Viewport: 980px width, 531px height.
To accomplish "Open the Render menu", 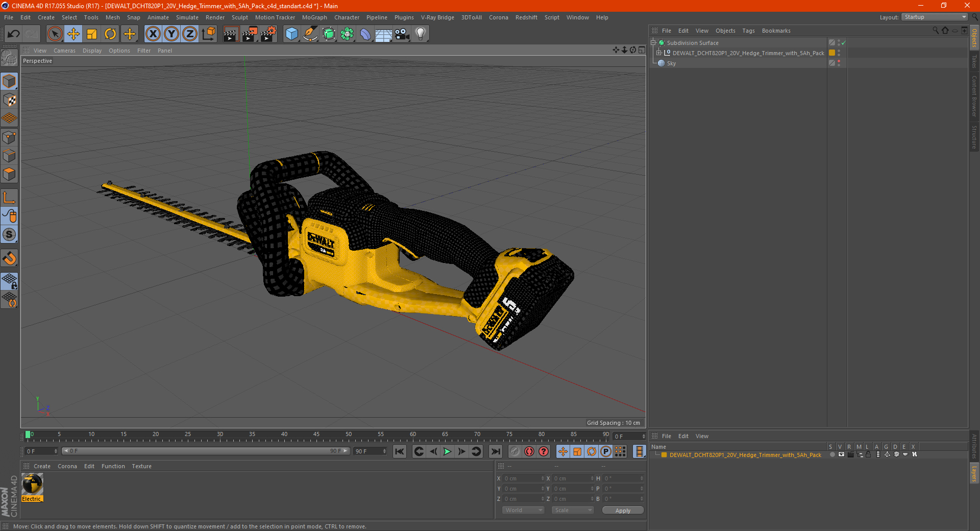I will [215, 17].
